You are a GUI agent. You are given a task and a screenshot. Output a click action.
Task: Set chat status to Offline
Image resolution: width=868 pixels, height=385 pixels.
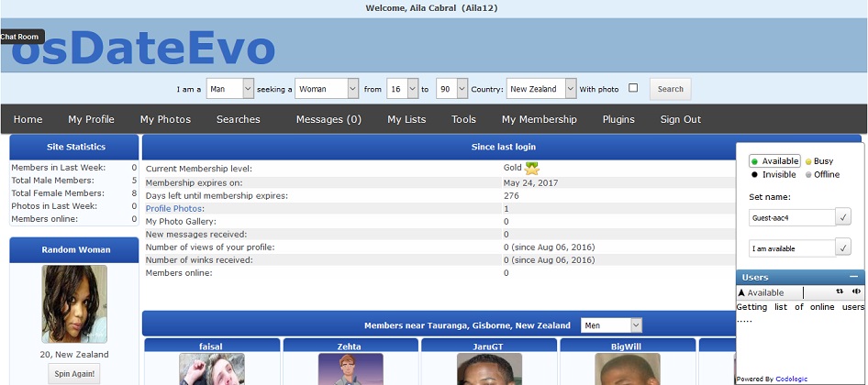tap(822, 174)
